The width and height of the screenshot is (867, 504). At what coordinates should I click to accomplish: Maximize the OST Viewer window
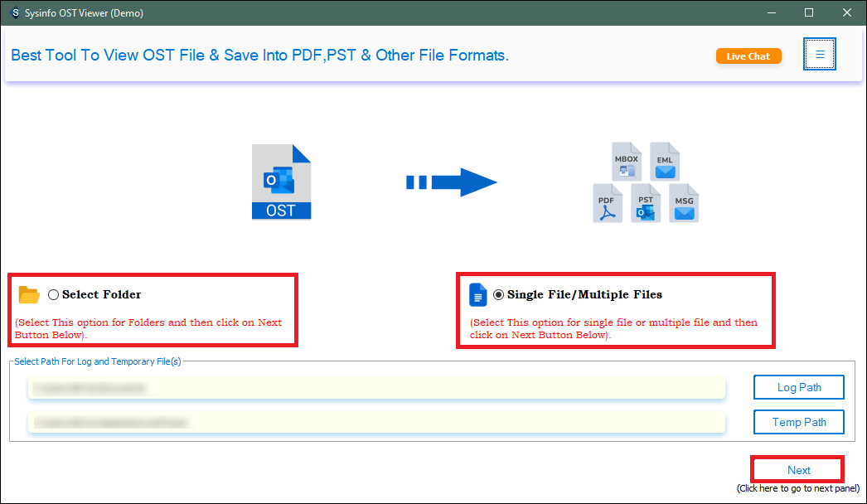point(808,12)
